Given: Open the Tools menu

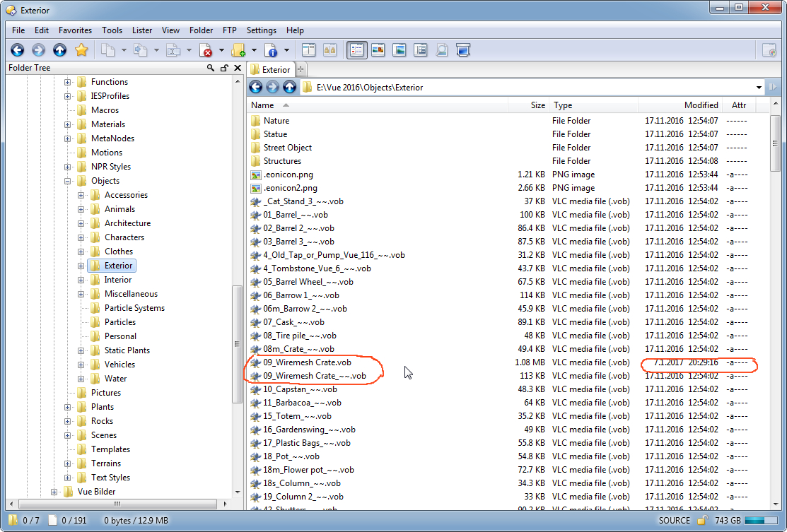Looking at the screenshot, I should (112, 30).
